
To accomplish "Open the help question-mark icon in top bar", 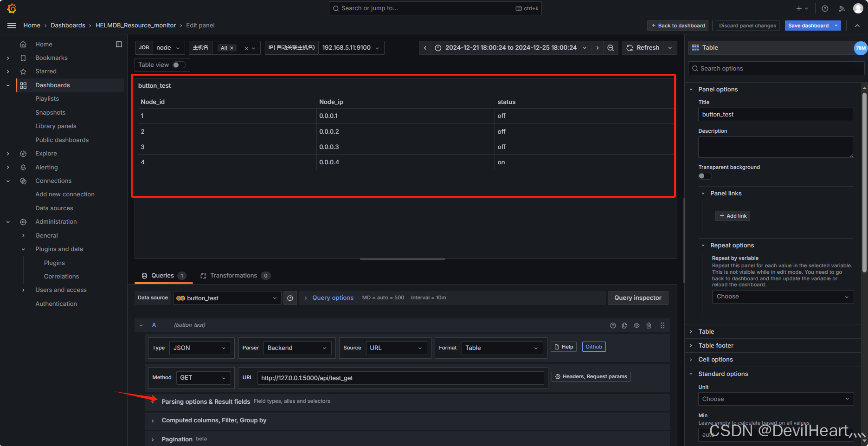I will pos(825,8).
